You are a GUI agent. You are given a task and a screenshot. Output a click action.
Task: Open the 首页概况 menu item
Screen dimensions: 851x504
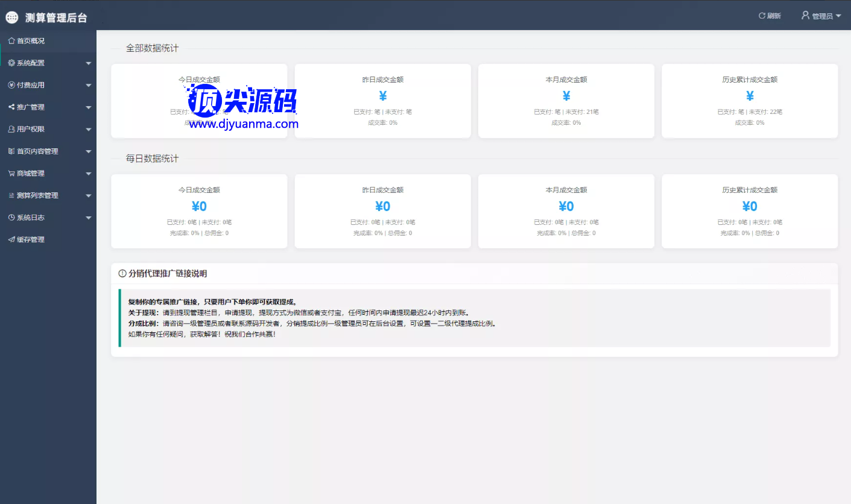[x=31, y=41]
